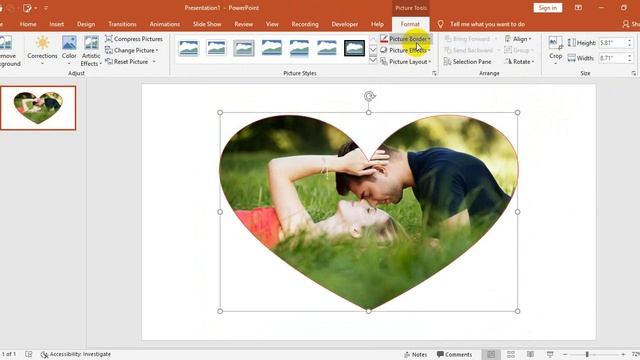
Task: Apply the third picture style thumbnail
Action: [x=244, y=48]
